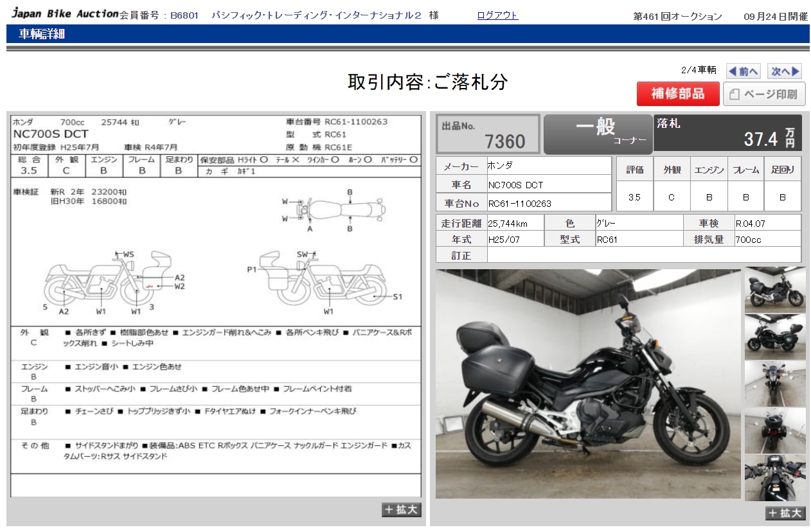Click the right-side bike damage diagram
Screen dimensions: 811x532
(325, 283)
